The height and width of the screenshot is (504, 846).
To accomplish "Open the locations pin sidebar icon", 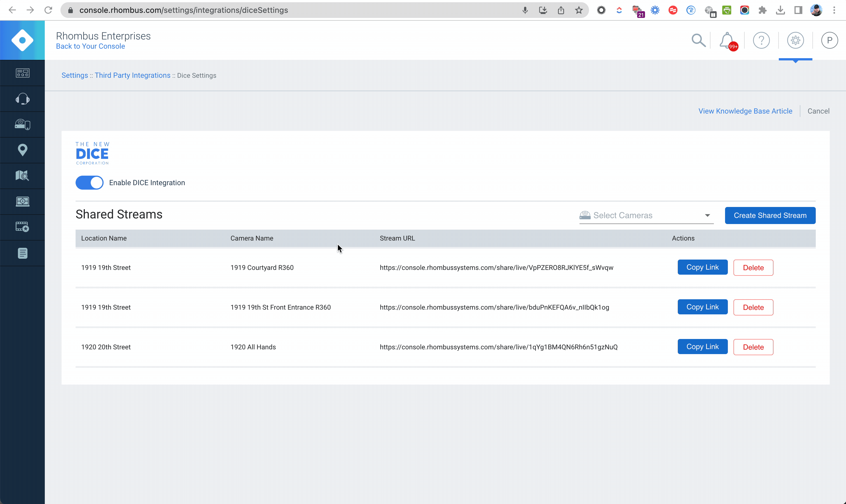I will pyautogui.click(x=22, y=150).
